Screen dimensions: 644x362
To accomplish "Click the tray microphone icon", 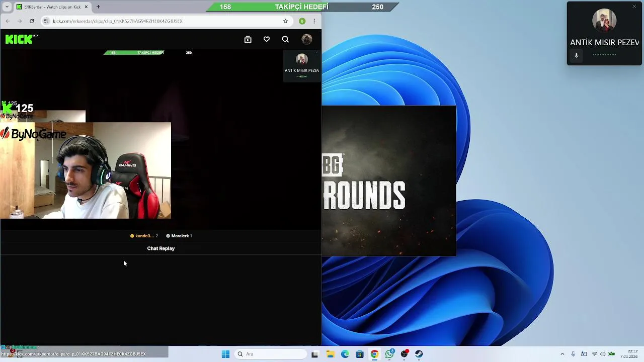I will (x=573, y=354).
